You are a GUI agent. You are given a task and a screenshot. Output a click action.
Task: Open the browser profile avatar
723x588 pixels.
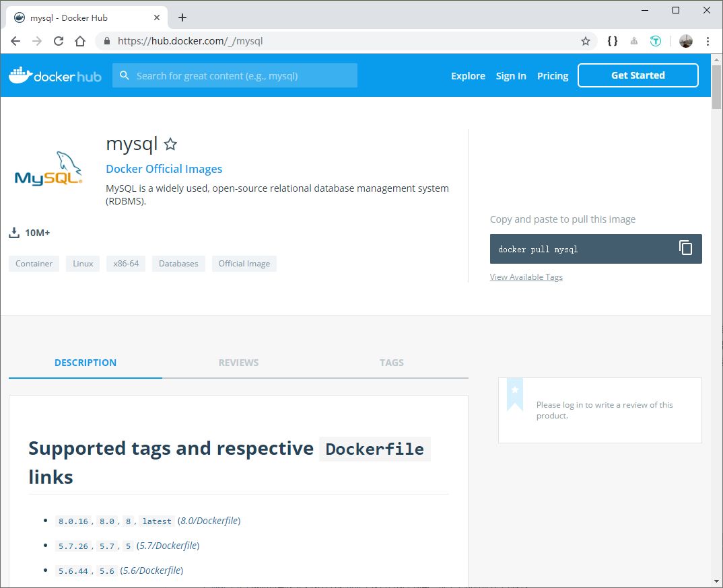686,41
